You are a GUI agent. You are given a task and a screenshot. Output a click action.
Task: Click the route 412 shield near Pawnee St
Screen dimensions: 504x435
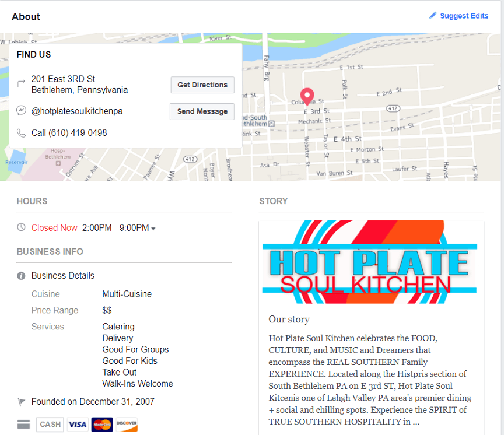point(190,159)
